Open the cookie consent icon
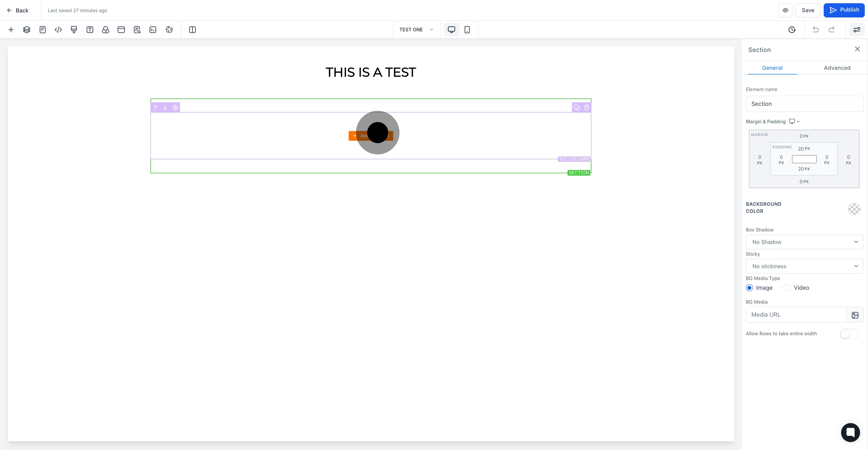Viewport: 868px width, 450px height. tap(169, 30)
